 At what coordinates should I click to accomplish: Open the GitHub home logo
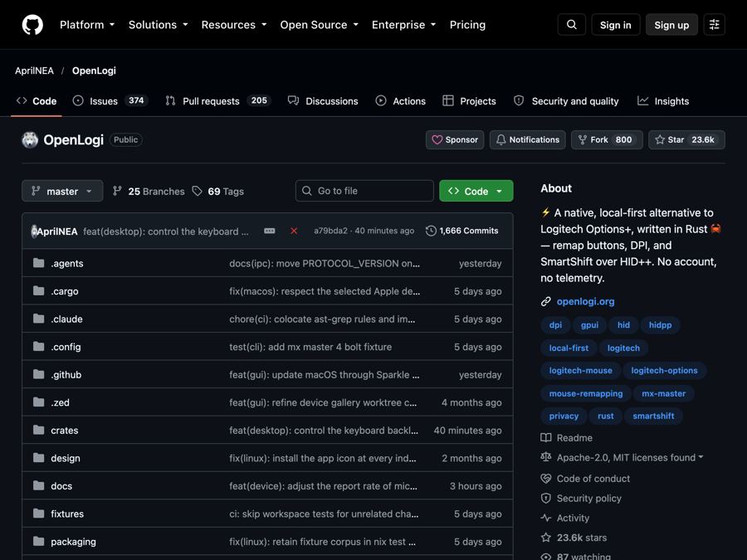click(32, 25)
